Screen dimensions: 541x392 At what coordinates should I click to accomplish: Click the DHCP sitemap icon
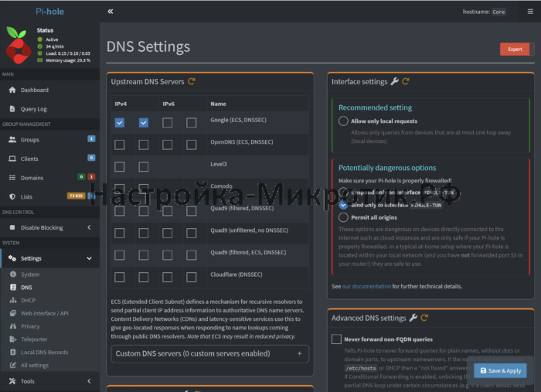[x=13, y=300]
